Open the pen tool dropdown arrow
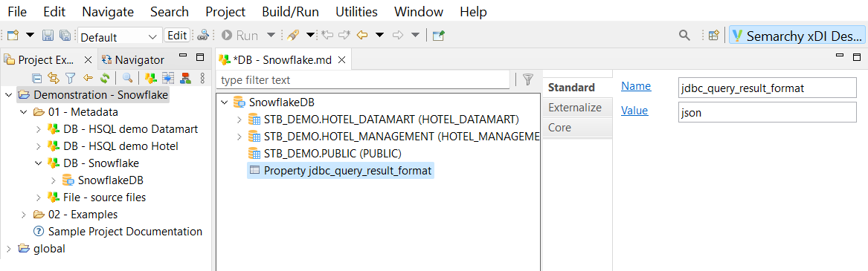This screenshot has height=271, width=868. [x=310, y=36]
